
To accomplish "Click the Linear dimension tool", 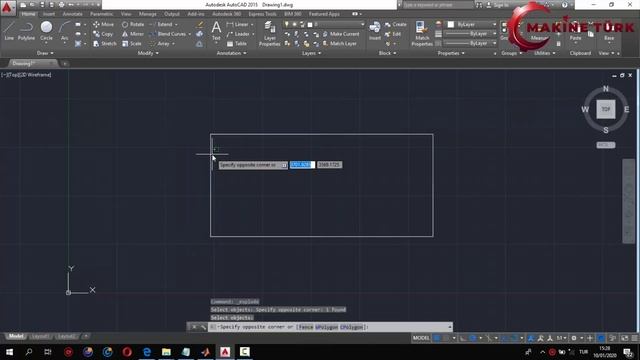I will point(238,24).
